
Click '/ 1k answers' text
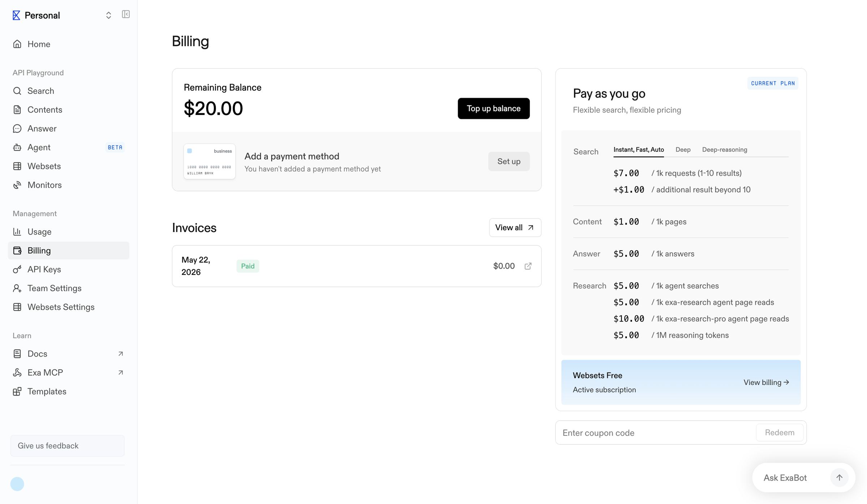[673, 254]
